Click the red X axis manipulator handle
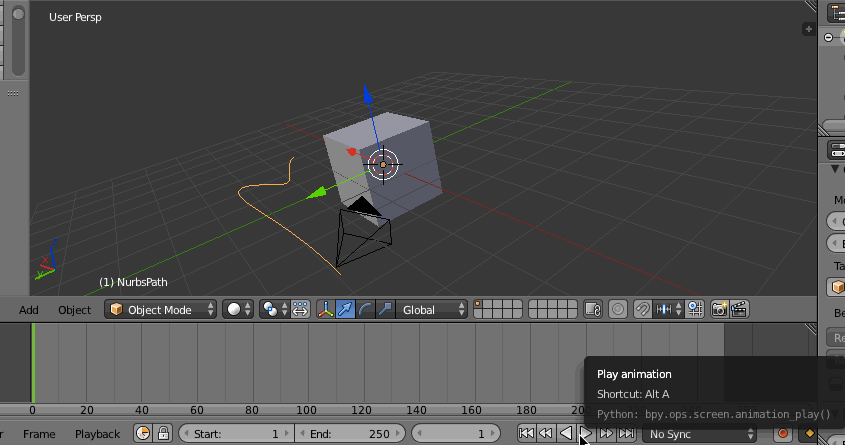This screenshot has width=845, height=445. [x=352, y=152]
